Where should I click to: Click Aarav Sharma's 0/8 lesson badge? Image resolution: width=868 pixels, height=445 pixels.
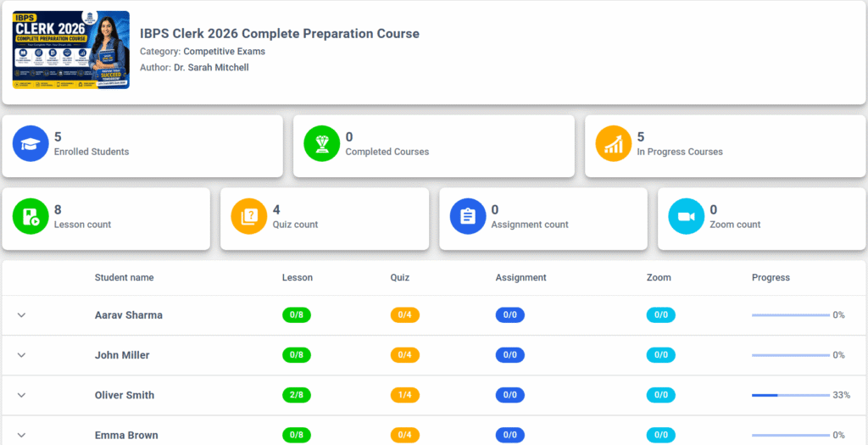pyautogui.click(x=297, y=315)
